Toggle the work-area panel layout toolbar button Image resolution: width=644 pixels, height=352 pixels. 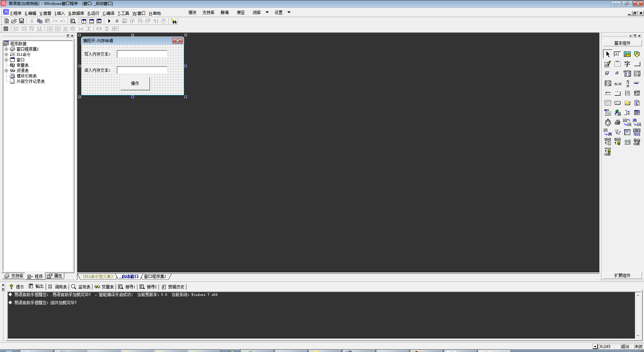pyautogui.click(x=84, y=21)
